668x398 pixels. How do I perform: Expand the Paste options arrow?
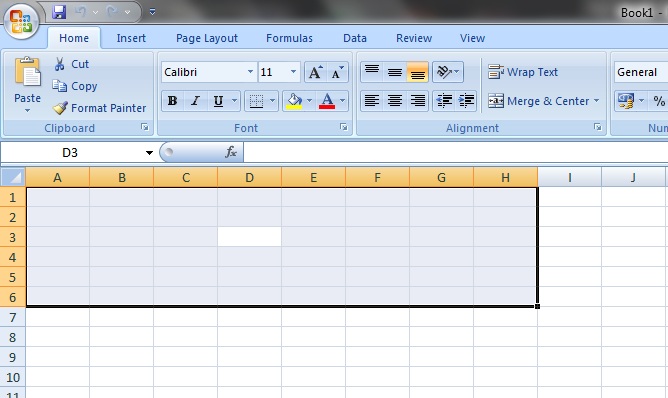(x=27, y=111)
